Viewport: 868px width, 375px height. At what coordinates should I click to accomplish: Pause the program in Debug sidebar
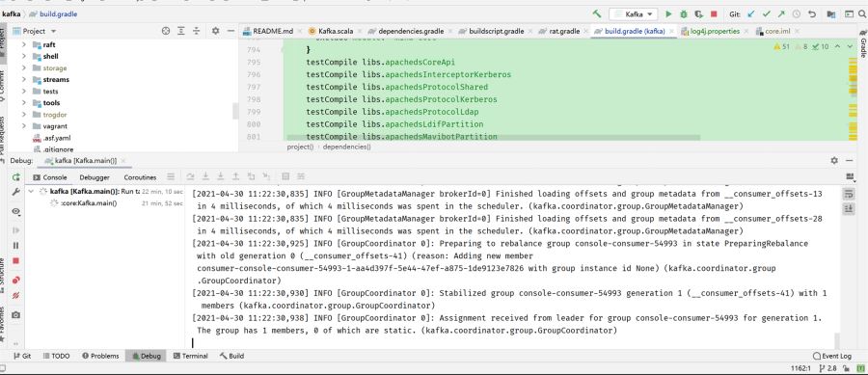16,245
